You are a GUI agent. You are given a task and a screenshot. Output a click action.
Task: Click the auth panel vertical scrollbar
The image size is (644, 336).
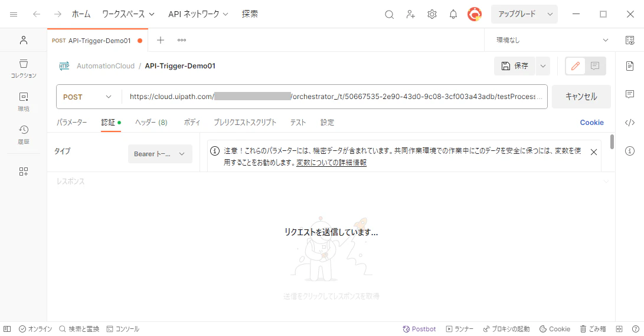pyautogui.click(x=612, y=141)
